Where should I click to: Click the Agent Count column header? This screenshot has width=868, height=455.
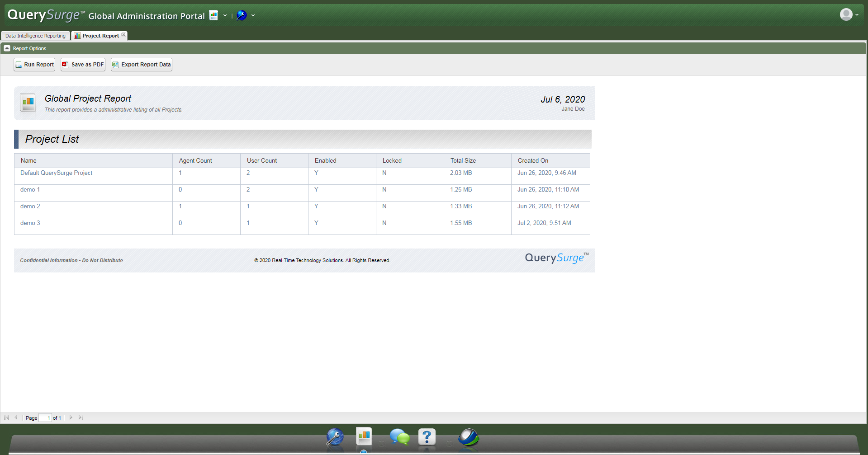tap(206, 160)
